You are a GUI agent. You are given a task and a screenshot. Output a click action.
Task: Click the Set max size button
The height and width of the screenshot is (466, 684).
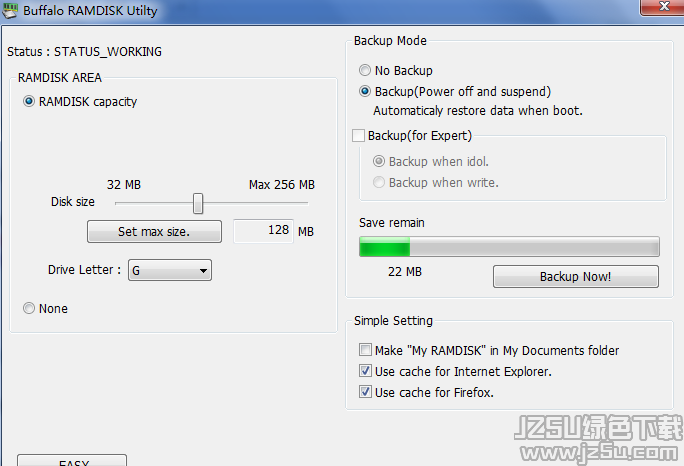tap(154, 231)
